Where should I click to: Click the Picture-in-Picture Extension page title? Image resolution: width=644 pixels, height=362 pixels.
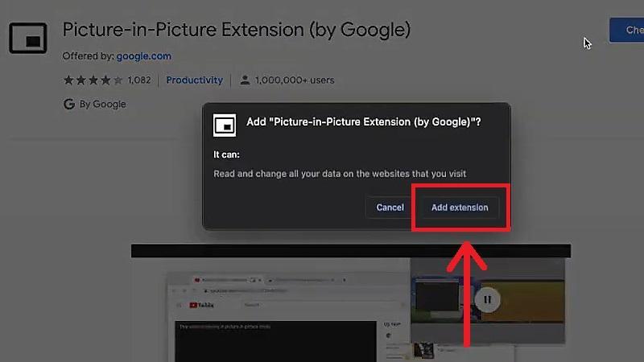click(237, 31)
